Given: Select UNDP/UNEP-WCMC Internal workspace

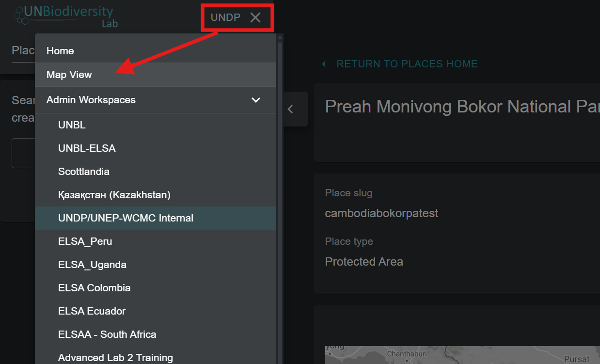Looking at the screenshot, I should (x=126, y=218).
